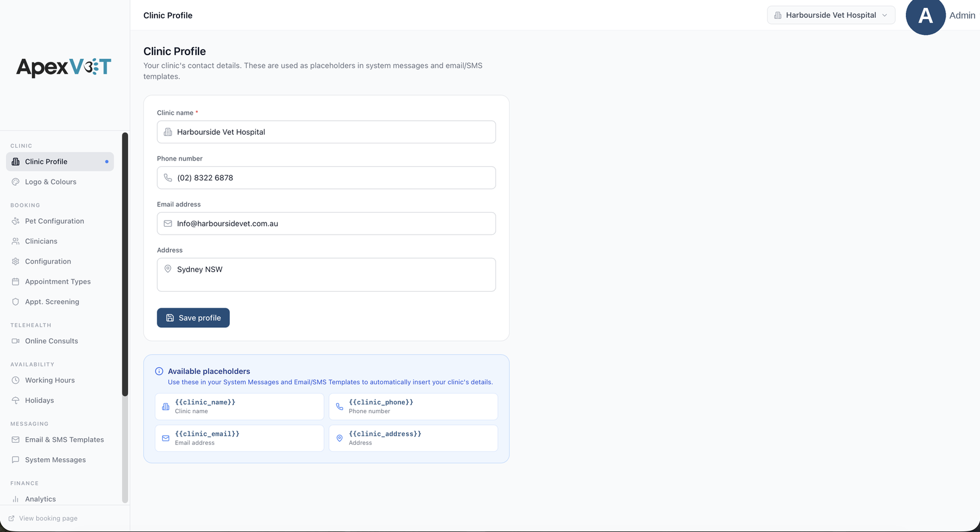
Task: Click the Online Consults video camera icon
Action: 16,341
